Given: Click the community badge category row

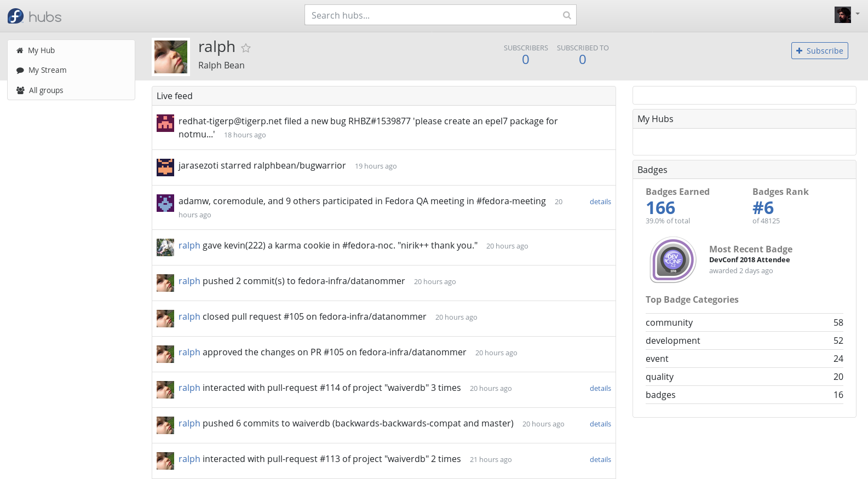Looking at the screenshot, I should tap(744, 323).
